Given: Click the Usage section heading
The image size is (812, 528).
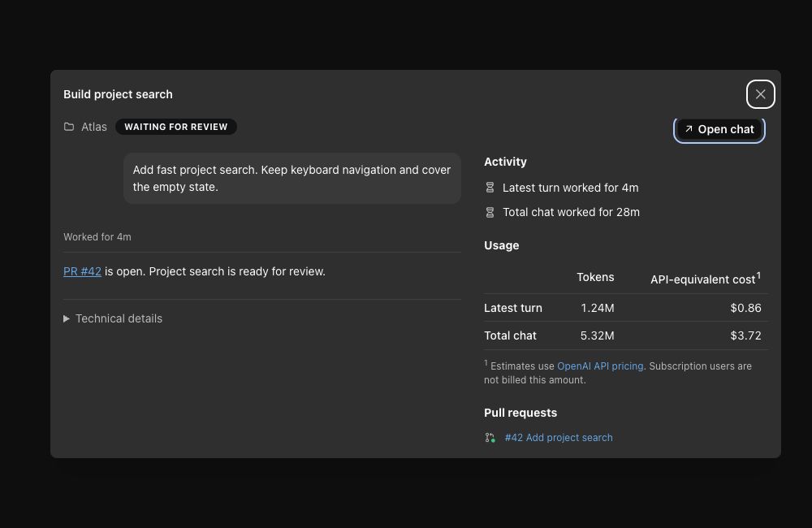Looking at the screenshot, I should point(501,245).
